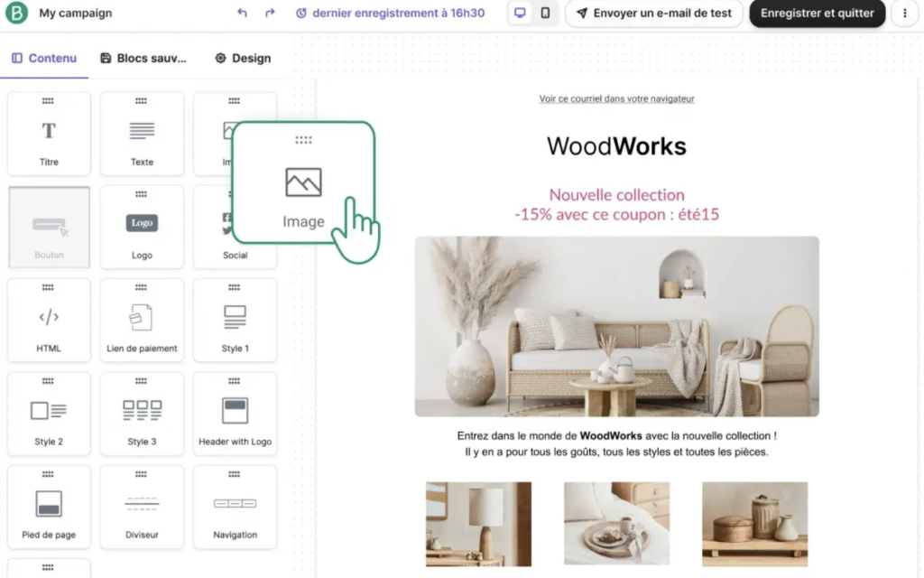Pick the Style 1 layout block
Viewport: 924px width, 578px height.
236,321
